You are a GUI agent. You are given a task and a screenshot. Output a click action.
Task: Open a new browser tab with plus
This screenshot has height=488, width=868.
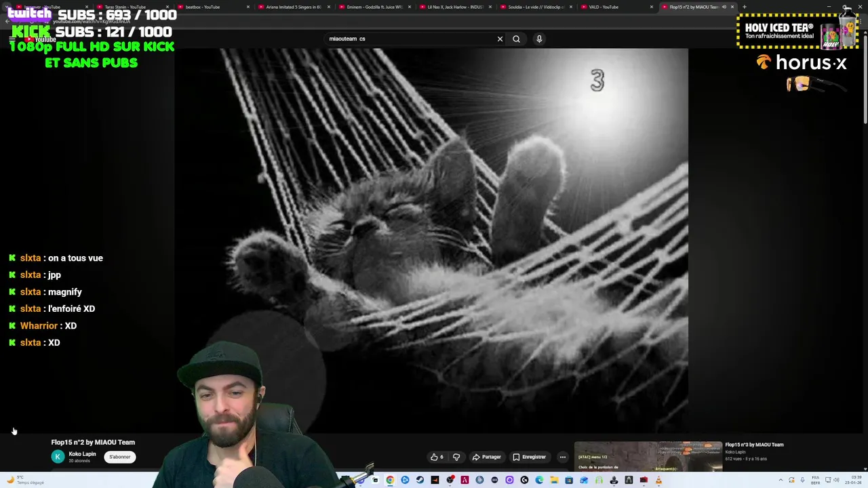pos(745,7)
